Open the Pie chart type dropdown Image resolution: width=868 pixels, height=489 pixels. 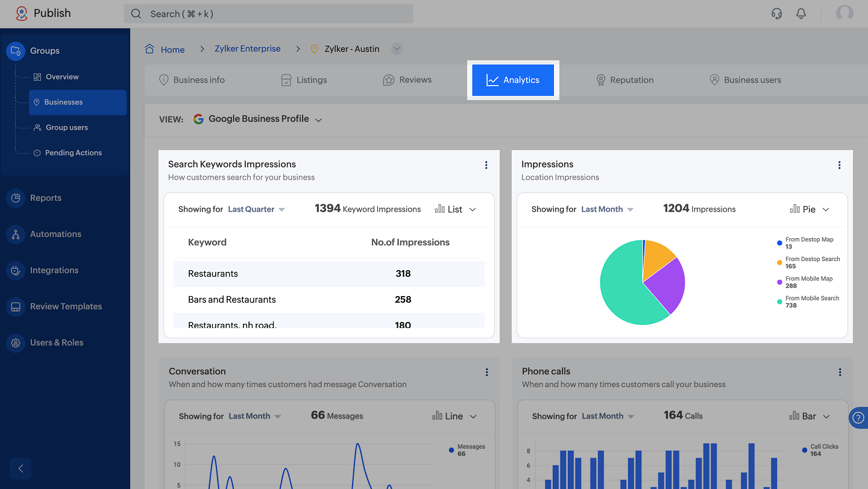(810, 209)
